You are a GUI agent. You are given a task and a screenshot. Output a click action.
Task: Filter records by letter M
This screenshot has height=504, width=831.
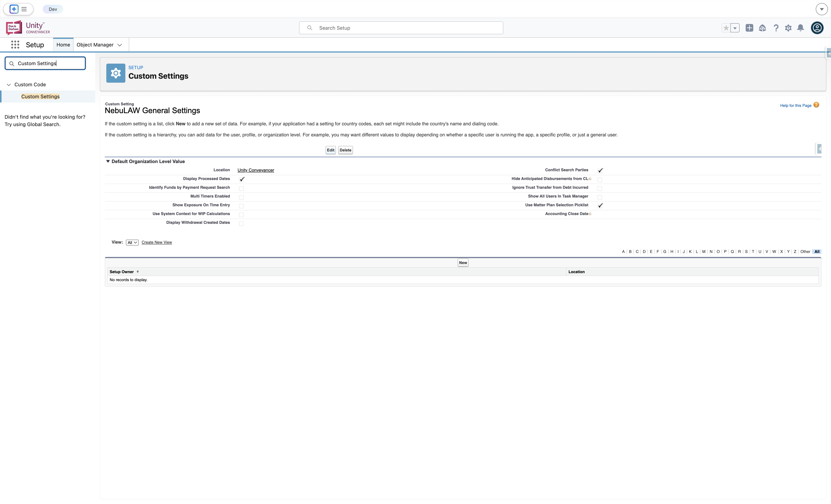click(x=704, y=251)
